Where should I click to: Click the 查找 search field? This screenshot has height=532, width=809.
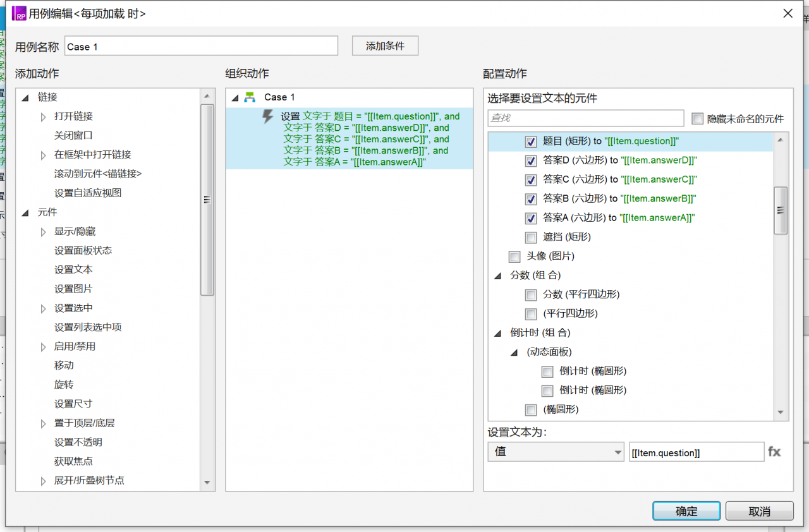[585, 118]
